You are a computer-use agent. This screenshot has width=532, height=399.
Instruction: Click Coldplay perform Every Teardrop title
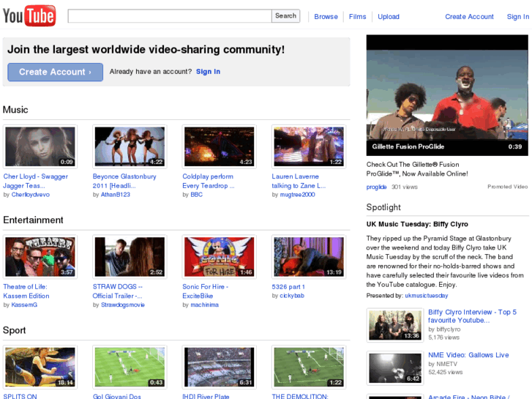[x=209, y=181]
